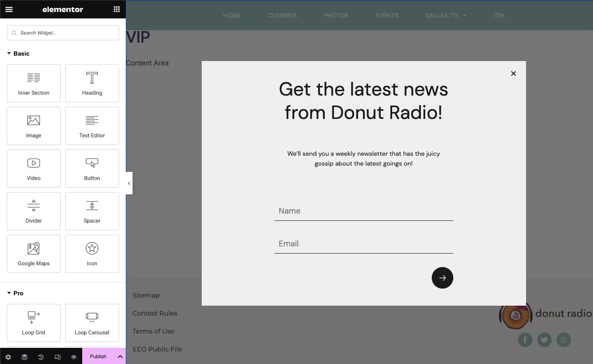Close the newsletter popup
The width and height of the screenshot is (593, 364).
click(x=513, y=74)
